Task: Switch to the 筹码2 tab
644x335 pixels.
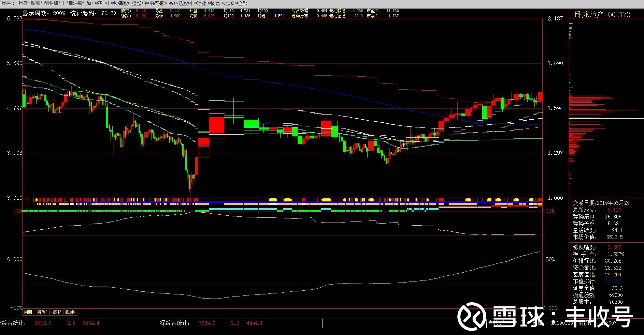Action: pyautogui.click(x=43, y=312)
